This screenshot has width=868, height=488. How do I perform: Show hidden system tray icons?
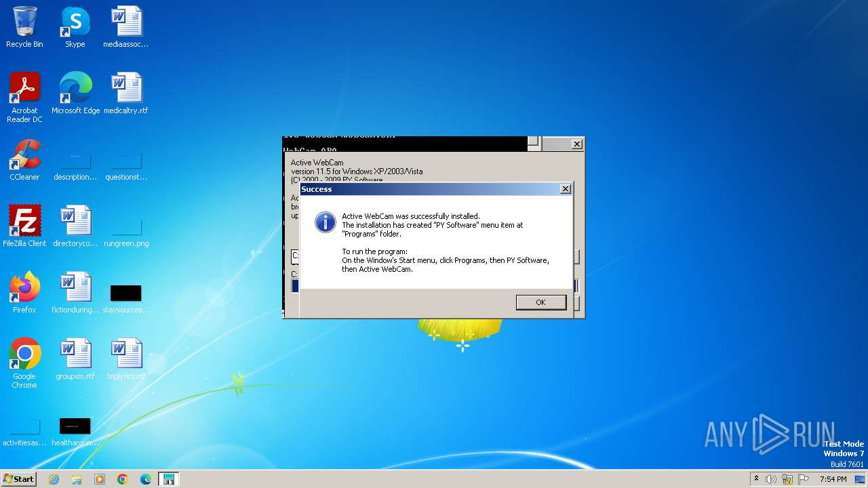(x=756, y=479)
